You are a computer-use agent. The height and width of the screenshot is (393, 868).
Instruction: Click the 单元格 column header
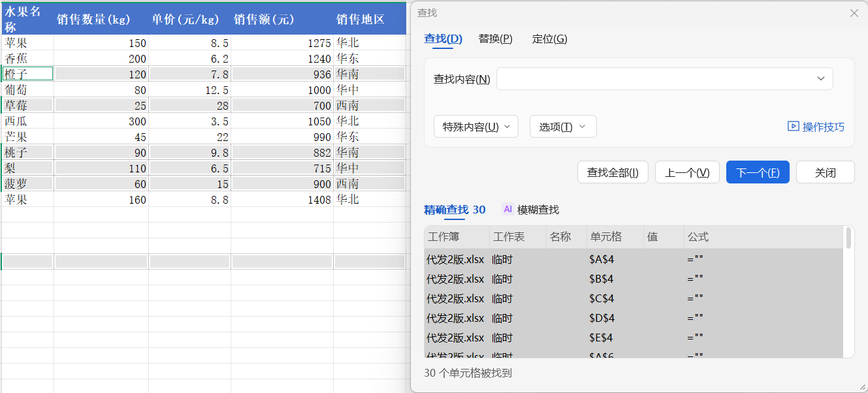[615, 237]
